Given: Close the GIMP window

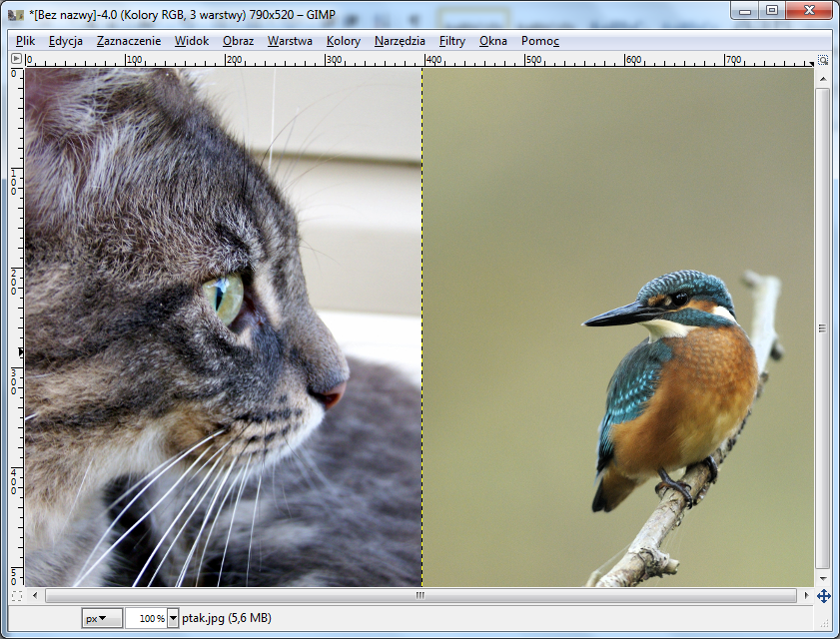Looking at the screenshot, I should pyautogui.click(x=809, y=10).
